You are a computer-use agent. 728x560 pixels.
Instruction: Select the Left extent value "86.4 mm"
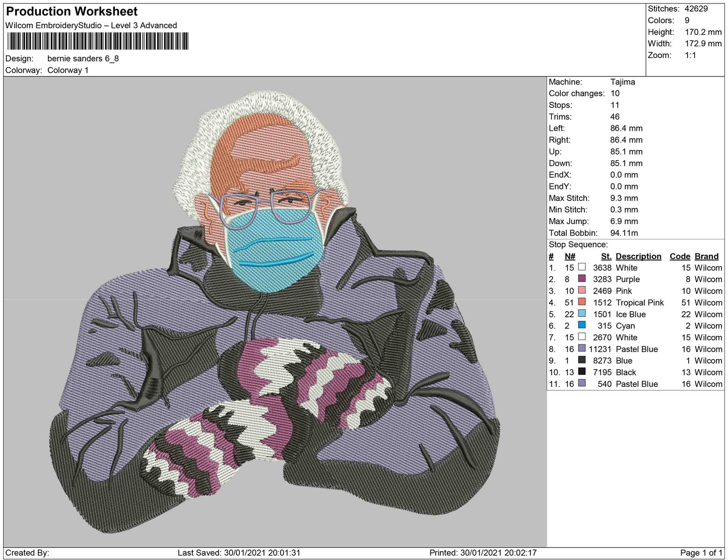point(627,128)
